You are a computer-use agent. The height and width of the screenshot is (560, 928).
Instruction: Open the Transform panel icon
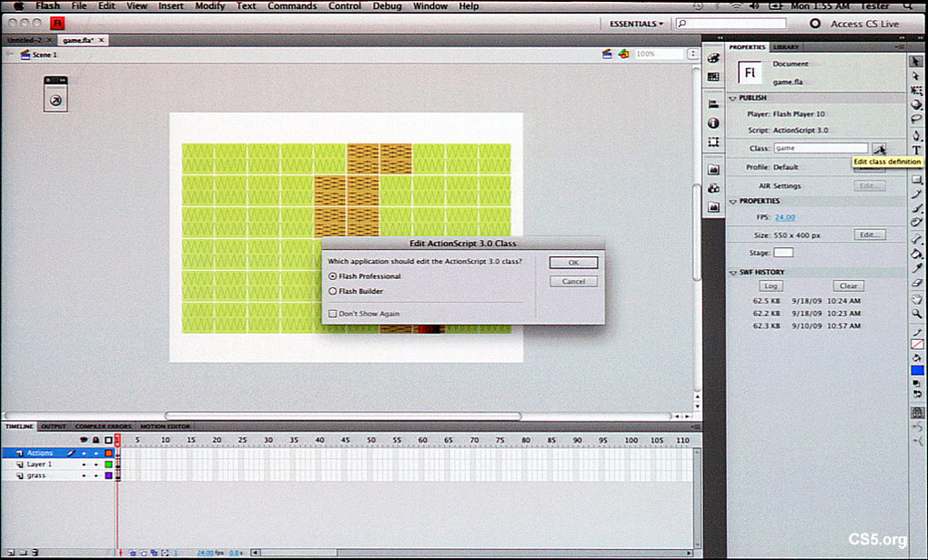coord(713,142)
